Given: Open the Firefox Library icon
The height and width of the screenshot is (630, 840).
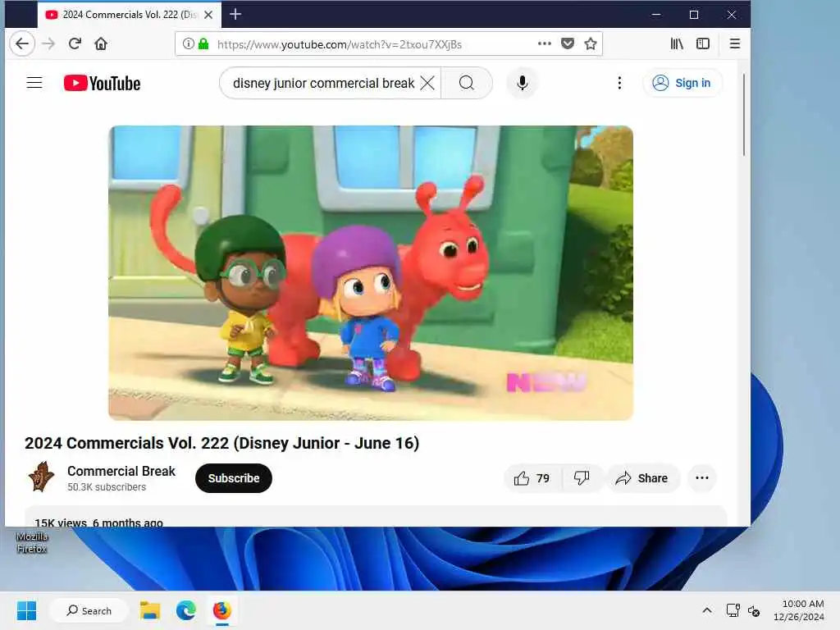Looking at the screenshot, I should point(677,44).
